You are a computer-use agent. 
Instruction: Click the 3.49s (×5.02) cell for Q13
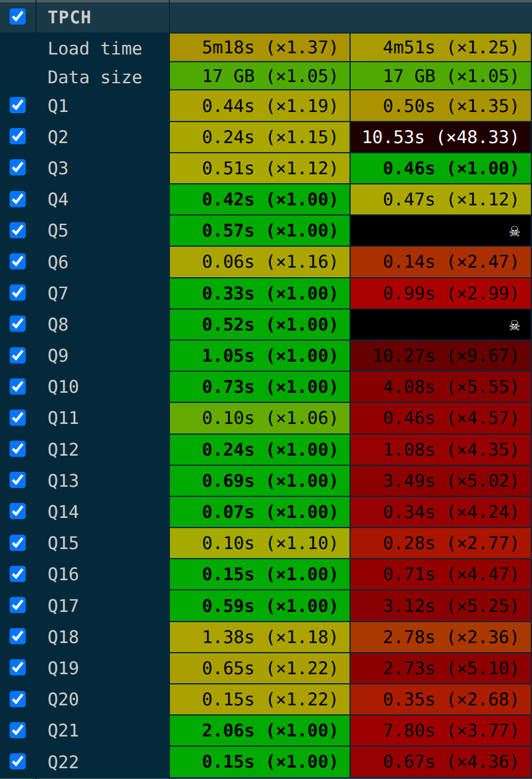(x=441, y=481)
